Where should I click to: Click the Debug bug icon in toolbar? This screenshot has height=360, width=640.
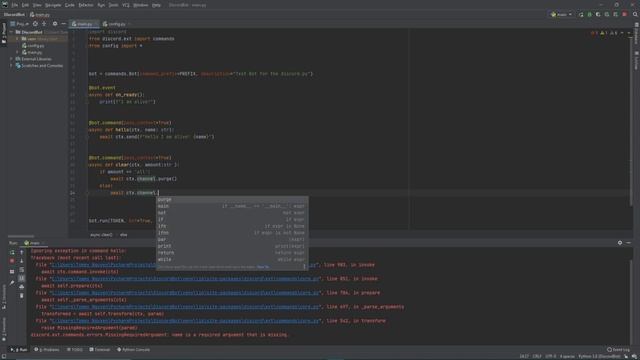click(x=589, y=14)
